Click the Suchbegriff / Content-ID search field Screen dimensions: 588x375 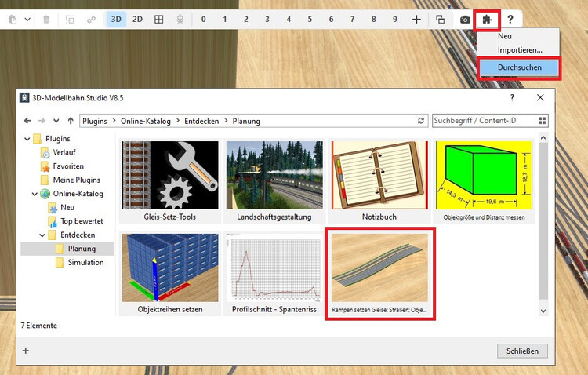pos(485,121)
